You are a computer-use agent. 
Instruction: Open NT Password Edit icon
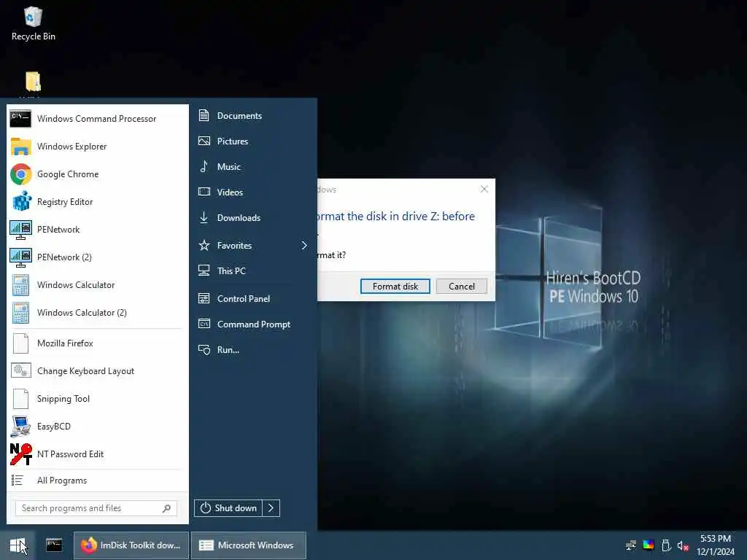(x=20, y=454)
